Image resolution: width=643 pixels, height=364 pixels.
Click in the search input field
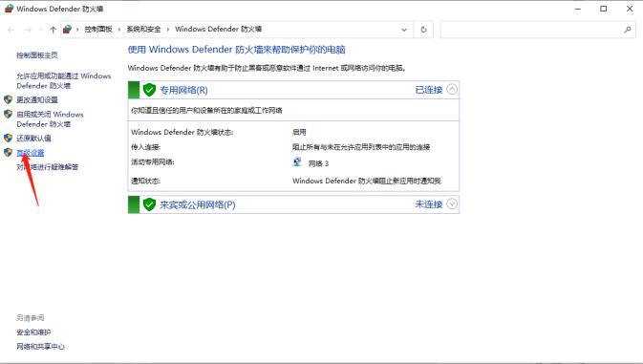(x=531, y=30)
